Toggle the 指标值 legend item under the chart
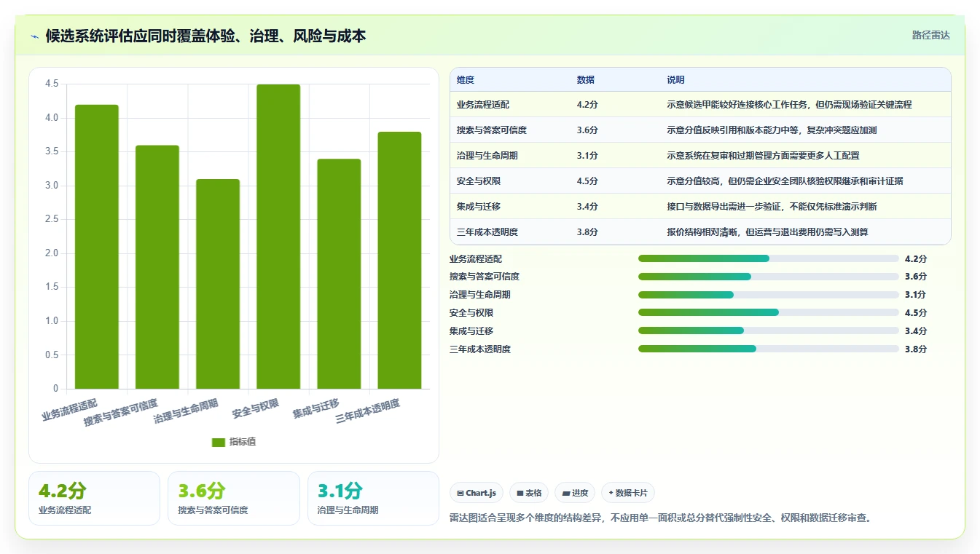Image resolution: width=980 pixels, height=554 pixels. pos(234,442)
